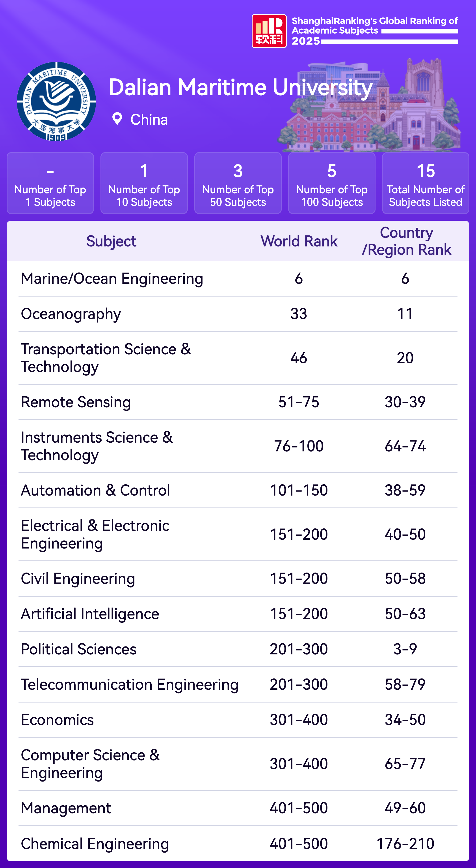Select the Number of Top 10 Subjects card
Image resolution: width=476 pixels, height=868 pixels.
tap(144, 183)
